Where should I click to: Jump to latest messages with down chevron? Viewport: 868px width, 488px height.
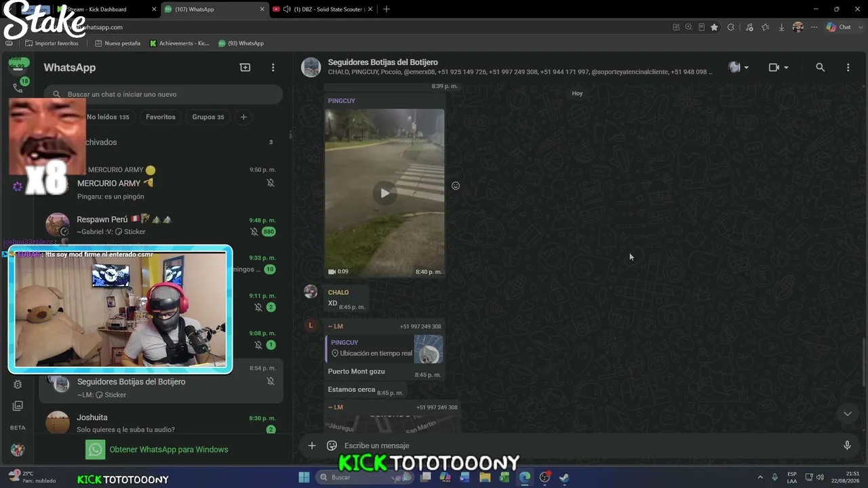tap(847, 413)
